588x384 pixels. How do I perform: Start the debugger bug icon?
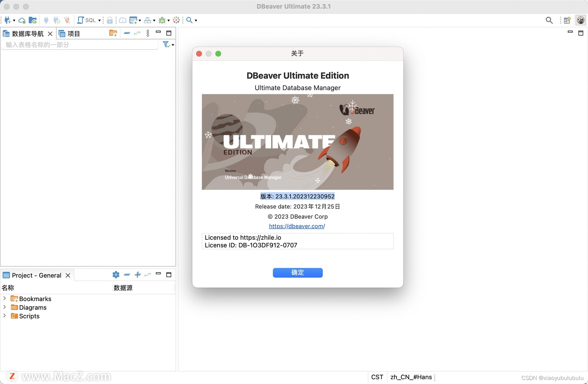pyautogui.click(x=162, y=20)
